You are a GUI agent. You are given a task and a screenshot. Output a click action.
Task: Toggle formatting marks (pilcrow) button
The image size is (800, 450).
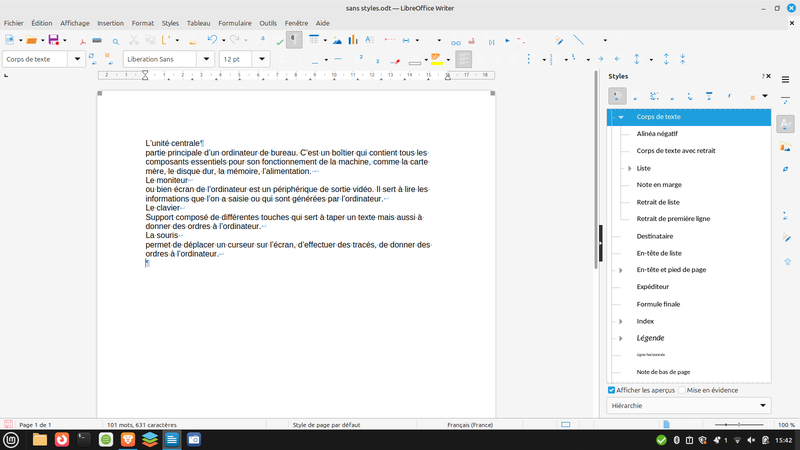pos(294,40)
